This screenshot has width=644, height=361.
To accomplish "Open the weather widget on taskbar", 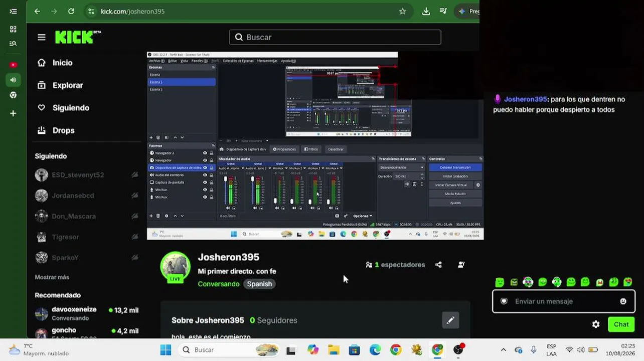I will 39,350.
